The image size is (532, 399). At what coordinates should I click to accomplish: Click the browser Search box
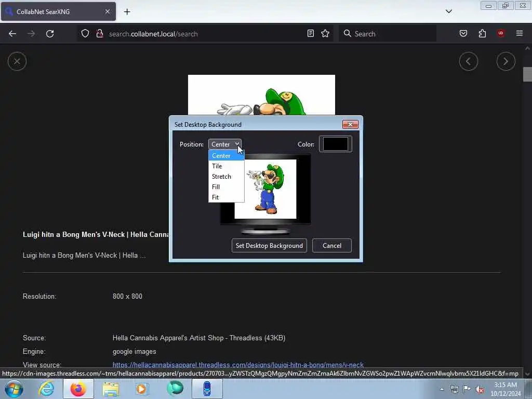388,34
